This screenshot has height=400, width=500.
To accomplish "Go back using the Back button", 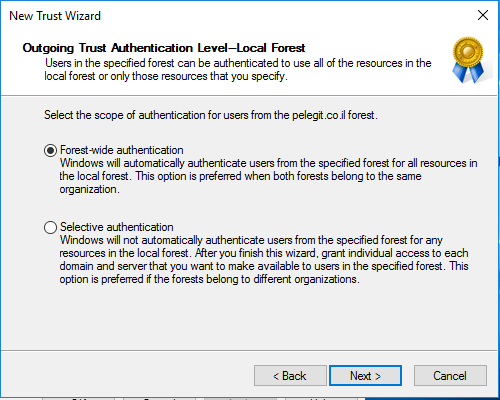I will [x=290, y=376].
